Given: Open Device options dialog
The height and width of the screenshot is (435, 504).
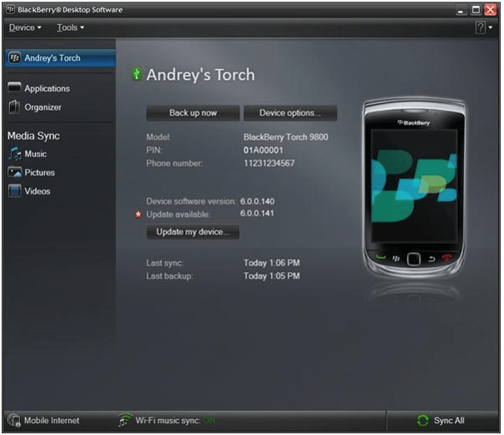Looking at the screenshot, I should click(x=290, y=113).
